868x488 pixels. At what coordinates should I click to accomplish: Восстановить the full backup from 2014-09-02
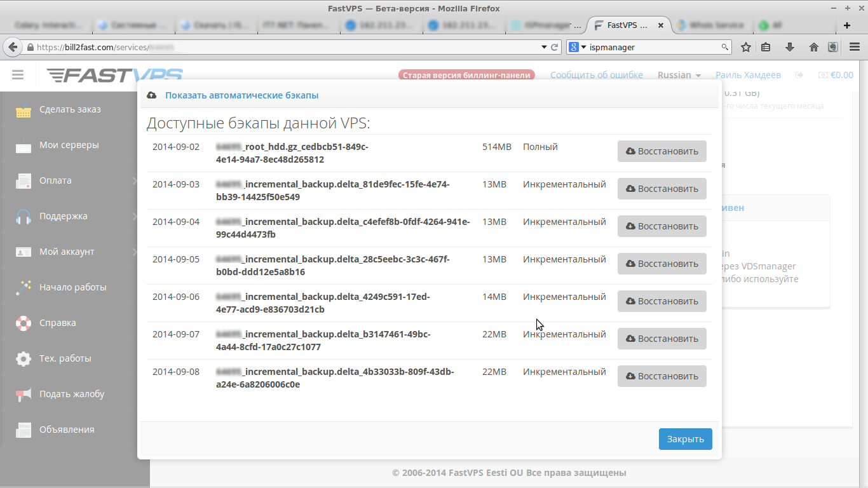coord(661,151)
